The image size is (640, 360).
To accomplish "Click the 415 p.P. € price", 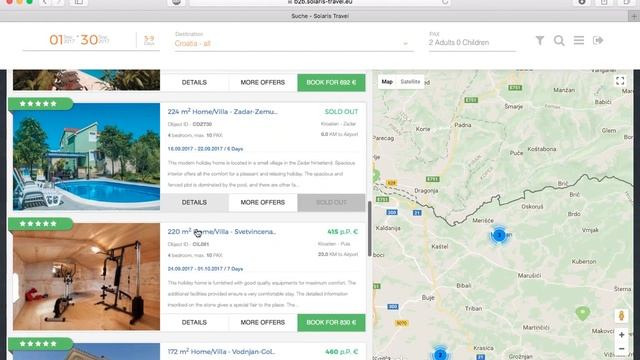I will coord(342,231).
